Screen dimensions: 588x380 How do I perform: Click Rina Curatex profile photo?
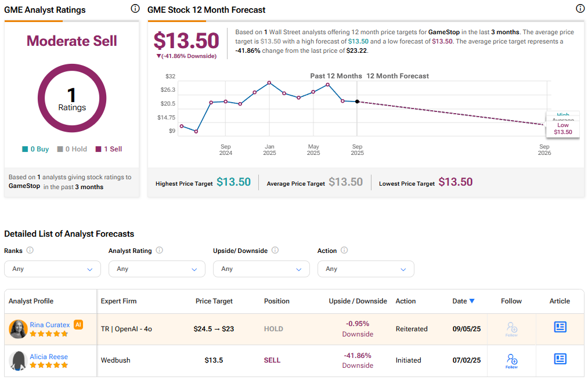tap(18, 329)
